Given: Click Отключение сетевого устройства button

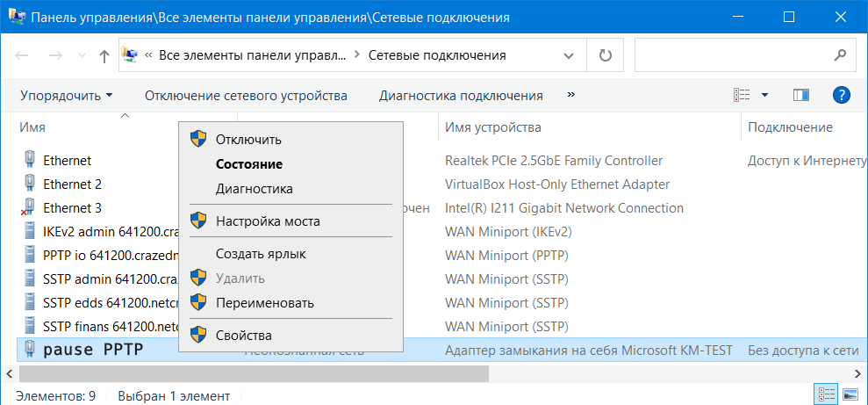Looking at the screenshot, I should click(246, 95).
